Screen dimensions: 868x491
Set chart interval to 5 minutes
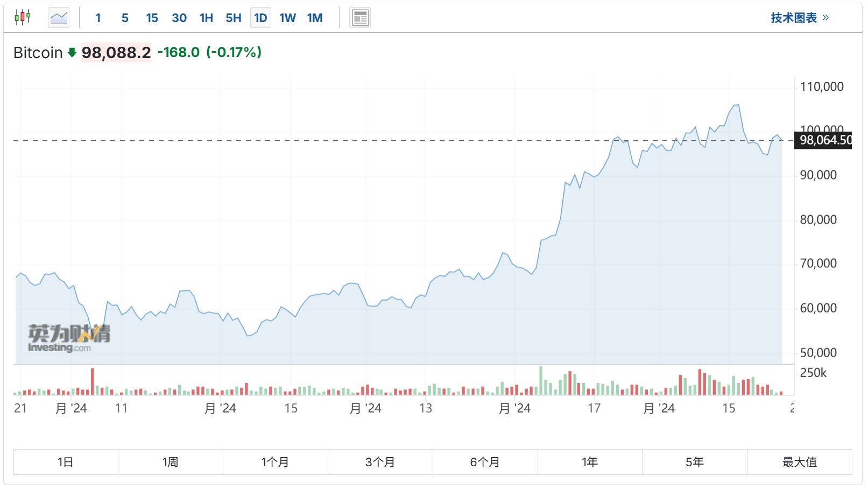(x=125, y=18)
